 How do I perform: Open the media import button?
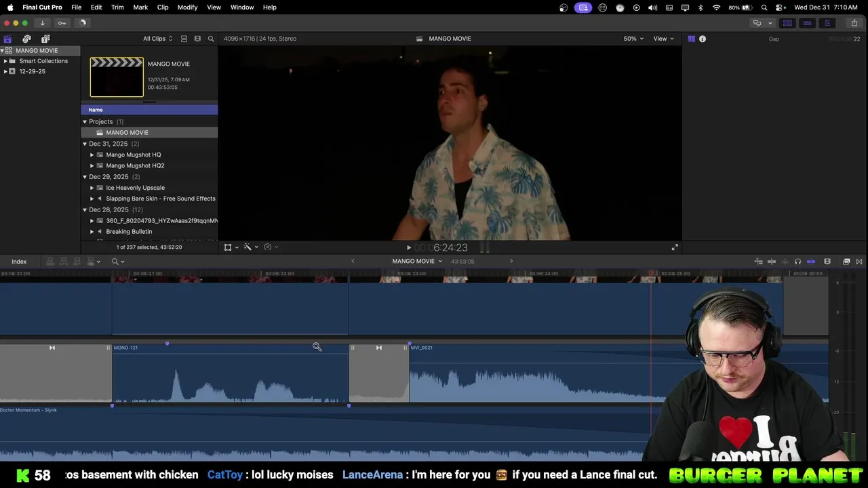42,22
